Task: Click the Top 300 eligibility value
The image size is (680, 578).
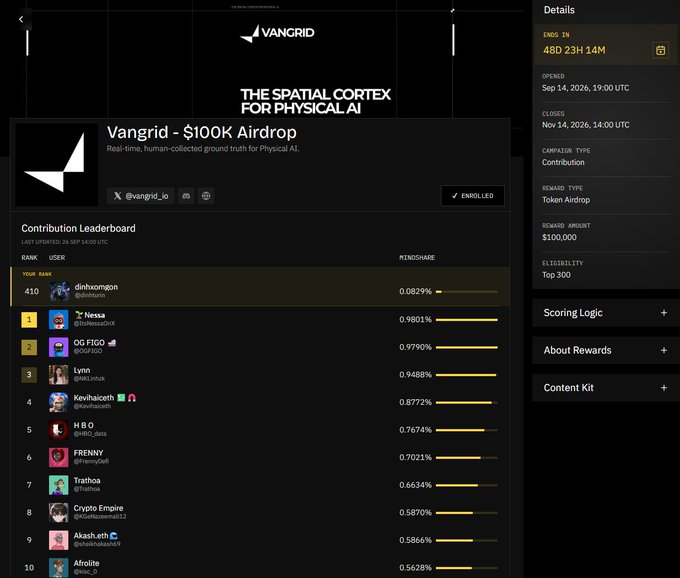Action: (x=556, y=275)
